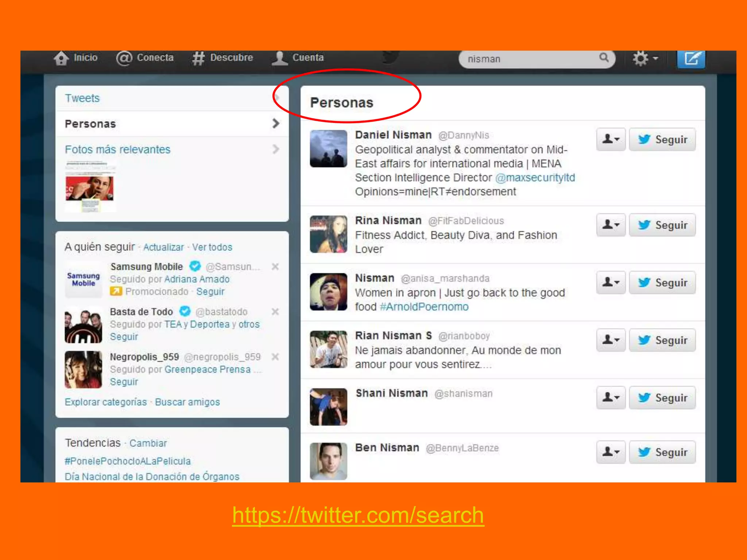Click Buscar amigos link

point(187,402)
